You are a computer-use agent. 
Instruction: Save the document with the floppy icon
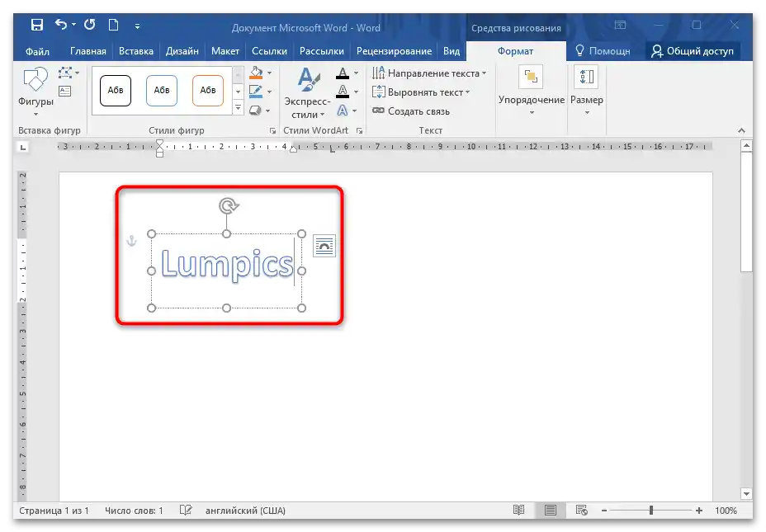tap(37, 25)
